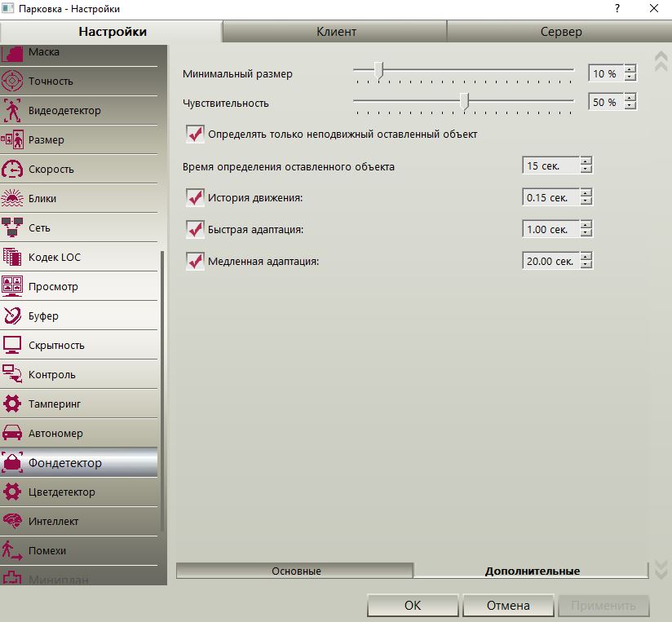The height and width of the screenshot is (622, 672).
Task: Click the Применить button
Action: coord(603,606)
